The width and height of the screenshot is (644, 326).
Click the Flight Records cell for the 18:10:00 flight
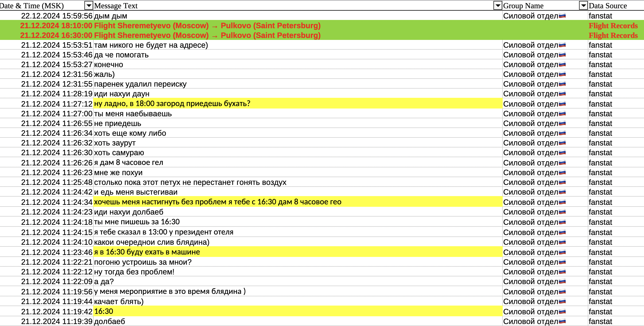(613, 26)
